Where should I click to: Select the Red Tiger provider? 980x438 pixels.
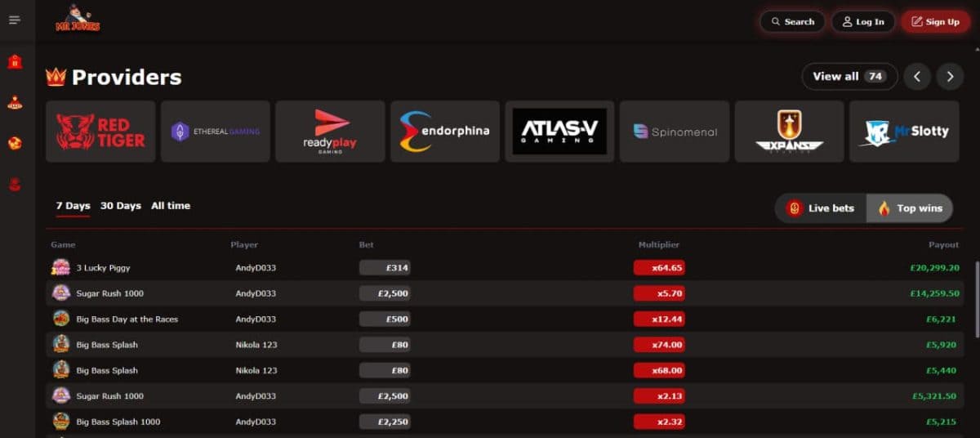[100, 132]
